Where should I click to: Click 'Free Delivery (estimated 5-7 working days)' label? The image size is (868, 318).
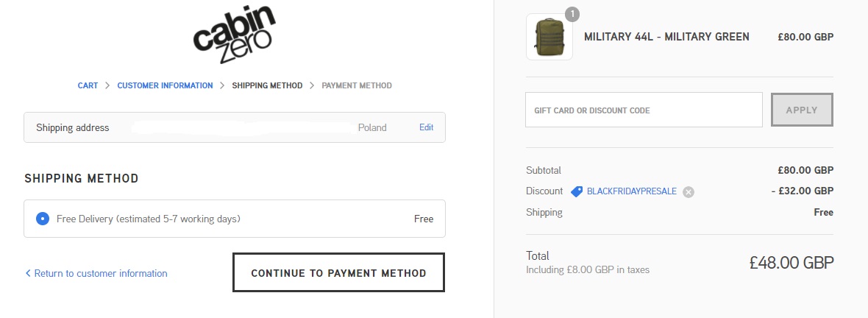(x=149, y=219)
